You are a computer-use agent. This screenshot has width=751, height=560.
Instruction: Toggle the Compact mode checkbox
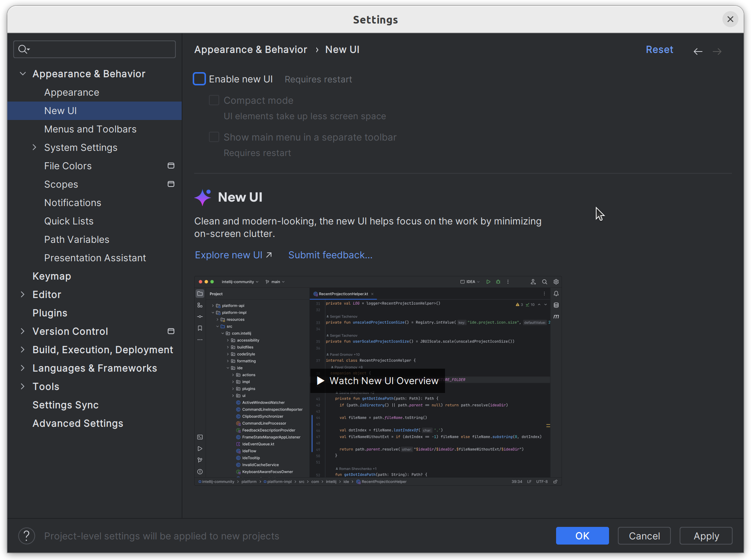(x=214, y=100)
